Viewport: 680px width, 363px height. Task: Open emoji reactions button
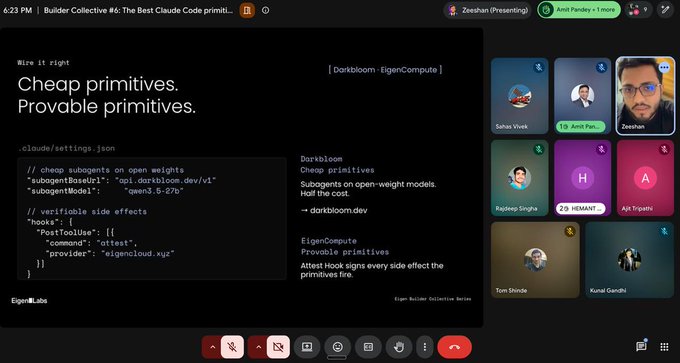click(337, 347)
